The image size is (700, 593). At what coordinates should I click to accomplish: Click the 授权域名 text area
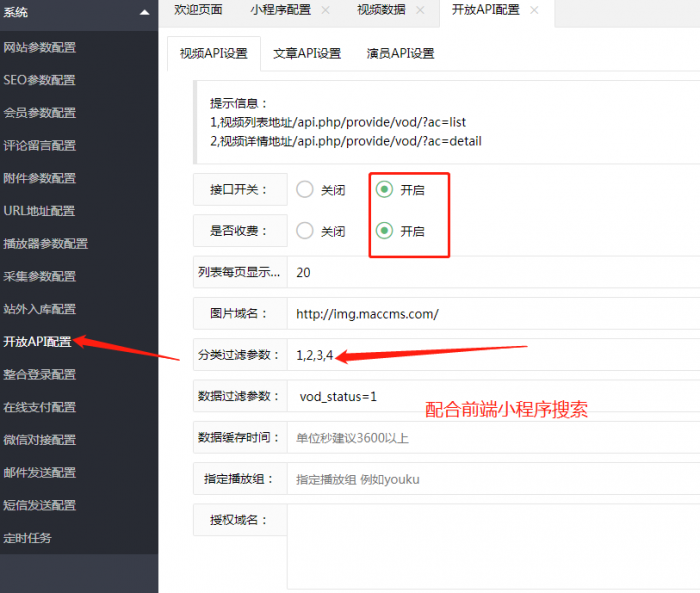tap(494, 547)
